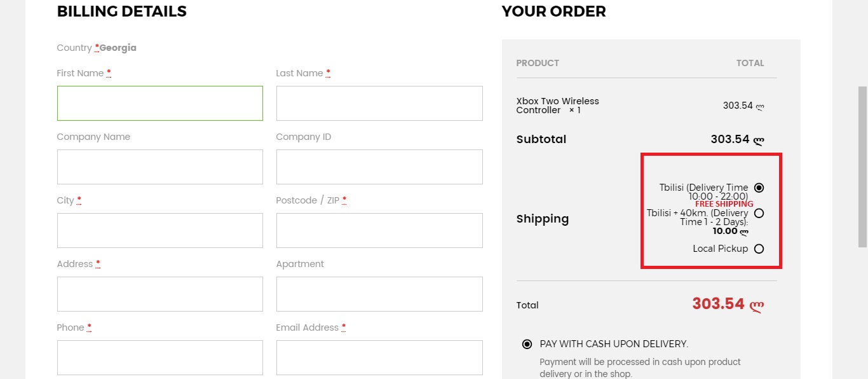Click the City input field
This screenshot has height=379, width=868.
click(x=159, y=230)
